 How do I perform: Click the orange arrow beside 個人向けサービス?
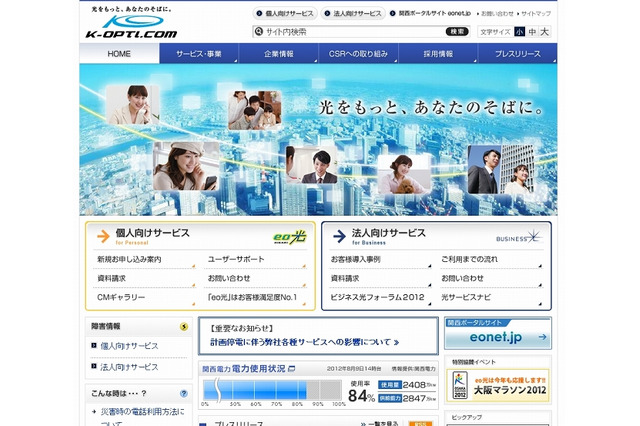coord(102,236)
